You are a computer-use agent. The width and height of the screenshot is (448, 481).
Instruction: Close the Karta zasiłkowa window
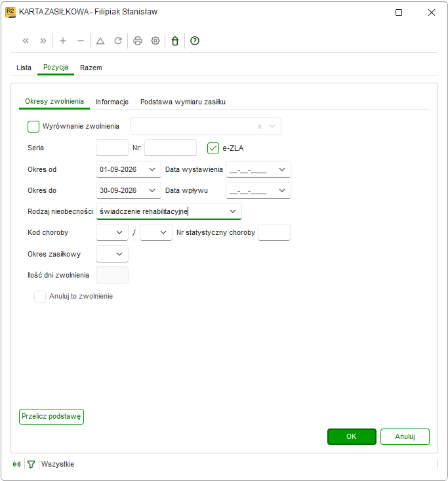[x=432, y=12]
